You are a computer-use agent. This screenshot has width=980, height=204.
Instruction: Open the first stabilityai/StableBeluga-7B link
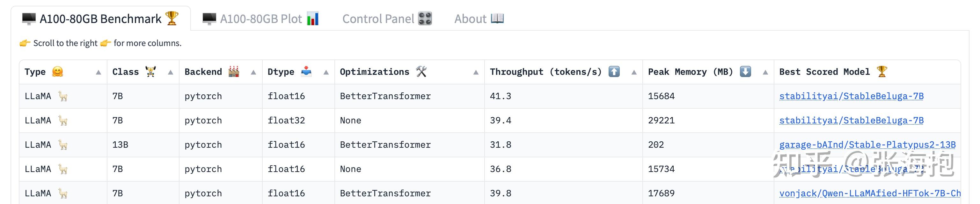click(x=851, y=96)
